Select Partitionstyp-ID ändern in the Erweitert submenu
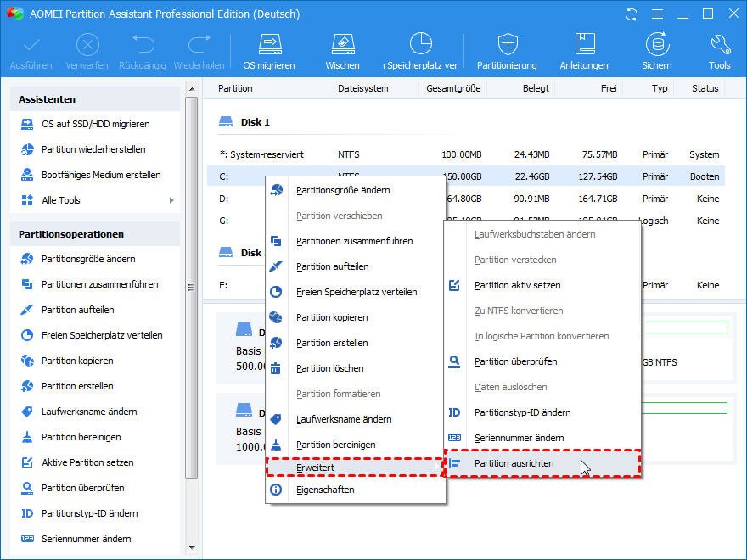This screenshot has width=747, height=560. (542, 413)
